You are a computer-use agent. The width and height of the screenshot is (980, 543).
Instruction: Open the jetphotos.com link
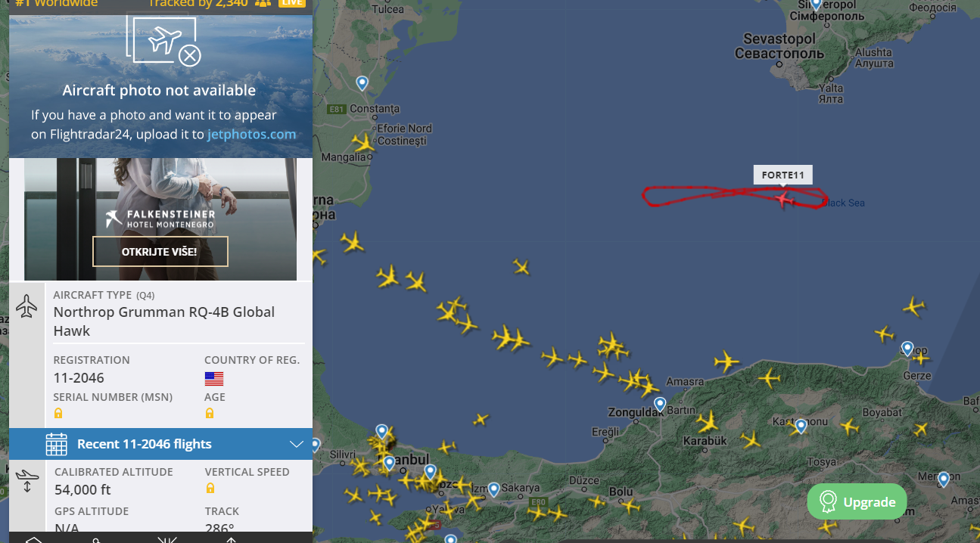pos(251,135)
